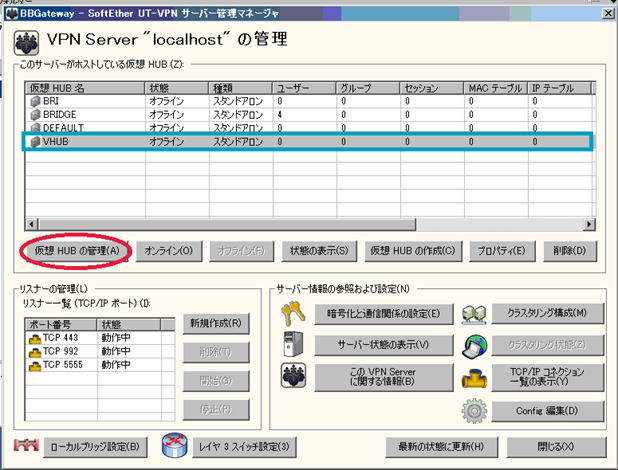
Task: Click the server tower status icon
Action: click(293, 344)
